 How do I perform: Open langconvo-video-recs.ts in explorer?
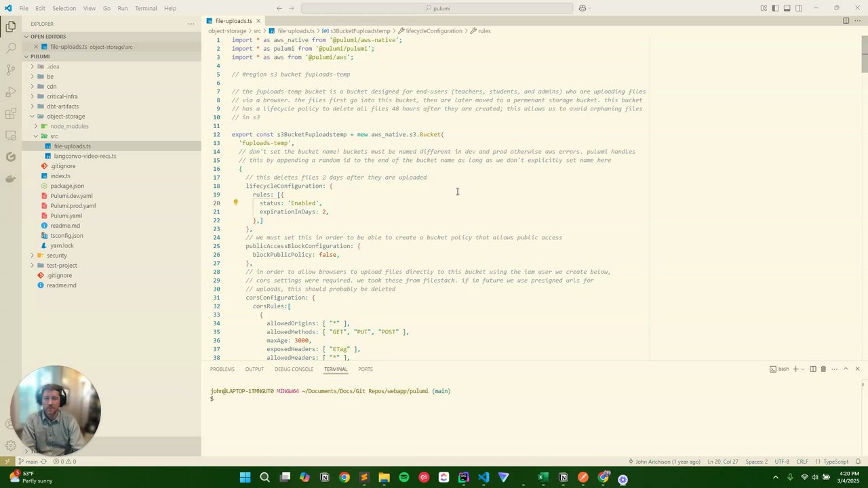(x=85, y=156)
